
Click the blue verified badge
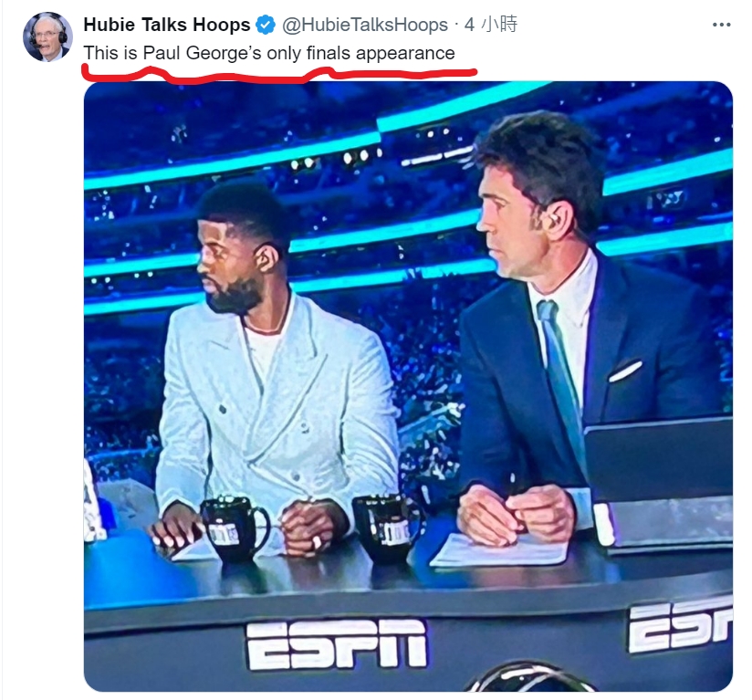point(266,25)
